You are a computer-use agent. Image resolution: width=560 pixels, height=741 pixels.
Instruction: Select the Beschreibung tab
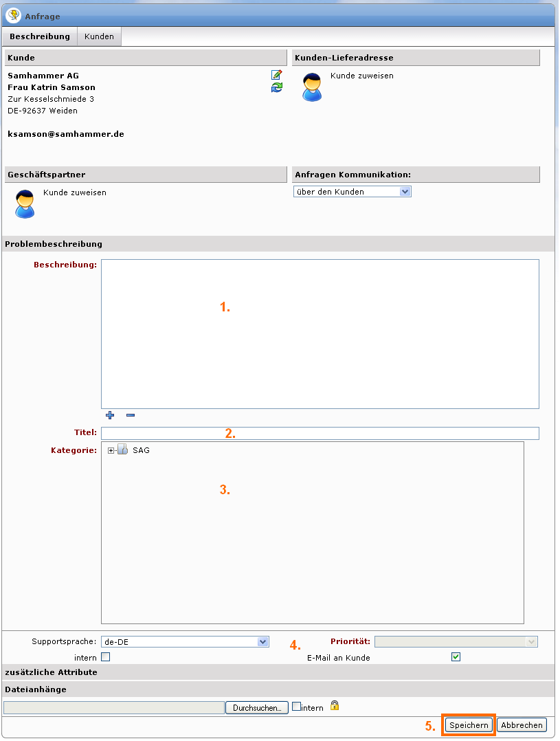click(x=40, y=36)
